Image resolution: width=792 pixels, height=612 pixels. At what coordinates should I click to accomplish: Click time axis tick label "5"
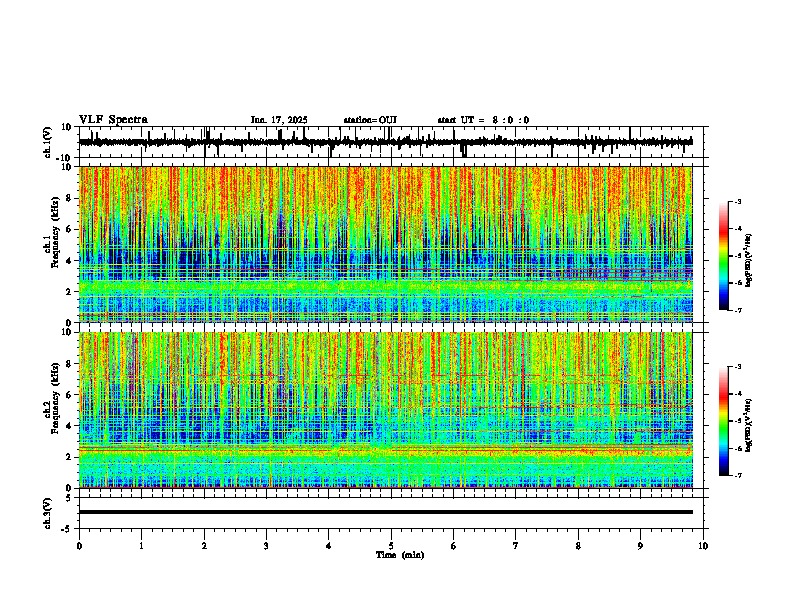point(391,546)
